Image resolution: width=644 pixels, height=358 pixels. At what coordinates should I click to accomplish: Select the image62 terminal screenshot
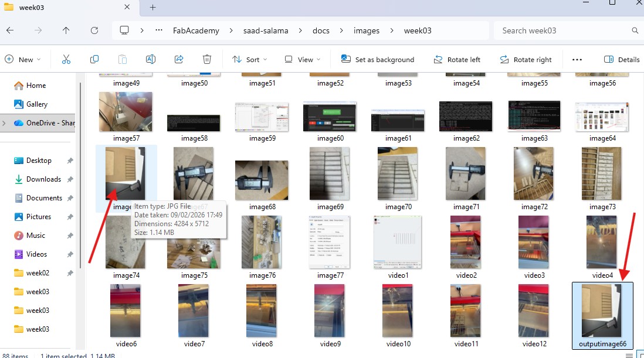pos(466,117)
